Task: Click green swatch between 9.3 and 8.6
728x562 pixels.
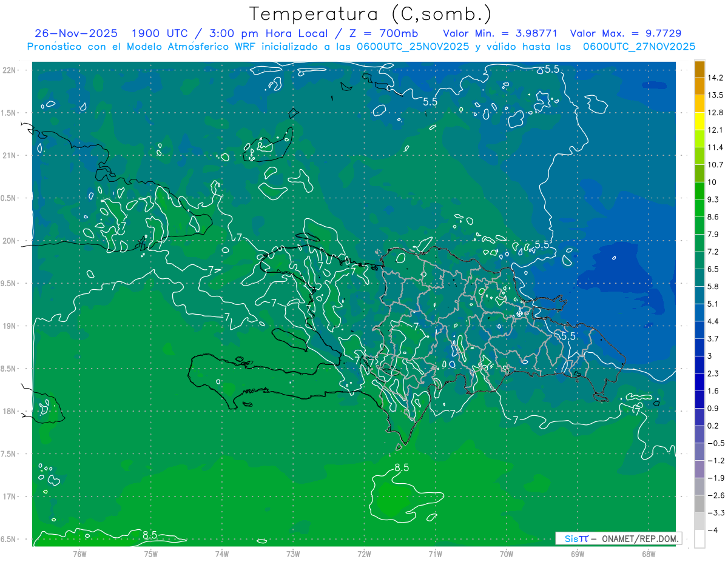Action: click(699, 209)
